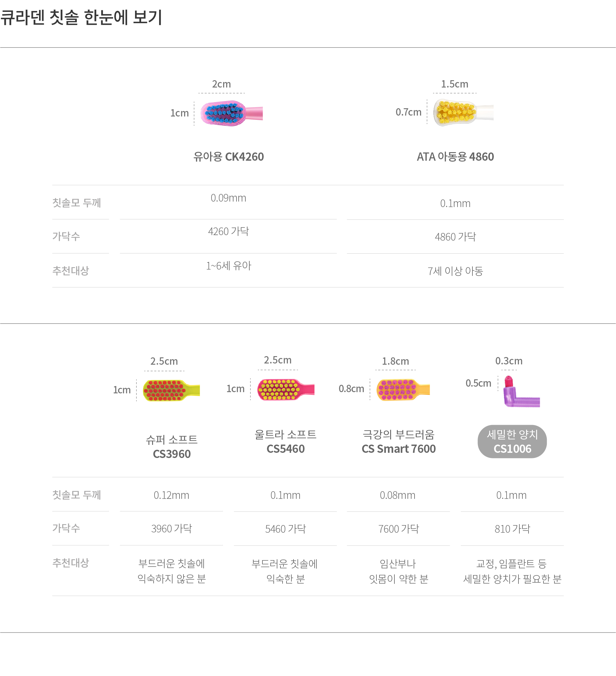616x676 pixels.
Task: Click the 1~6세 유아 recommendation text
Action: (229, 266)
